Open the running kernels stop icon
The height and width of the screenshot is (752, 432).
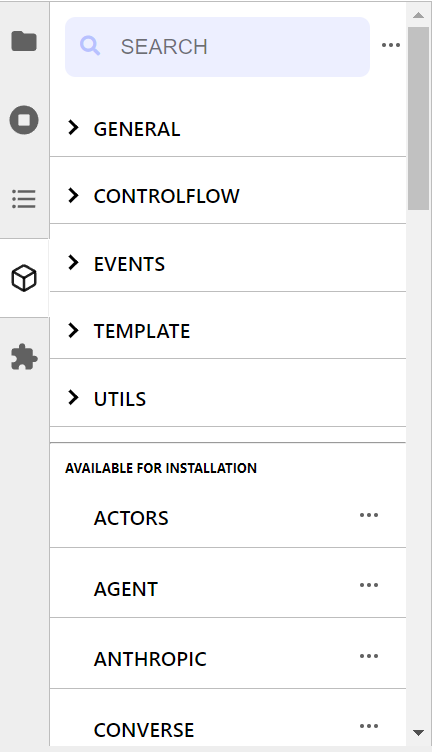click(x=24, y=119)
